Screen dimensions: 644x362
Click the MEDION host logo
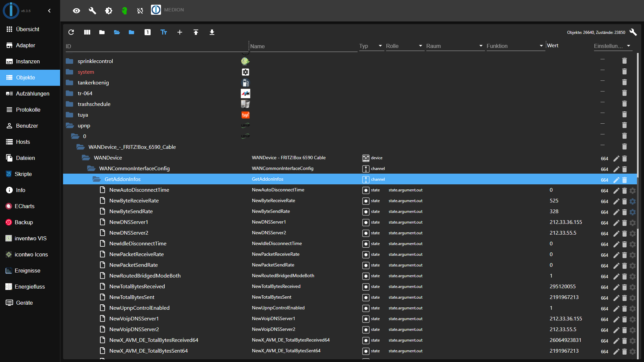point(156,10)
